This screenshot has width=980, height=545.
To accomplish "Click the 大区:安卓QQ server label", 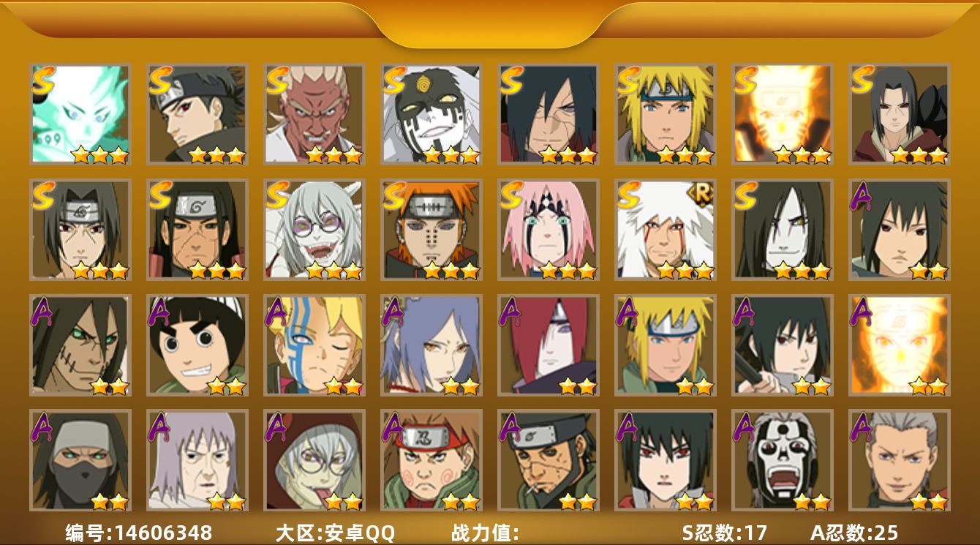I will pyautogui.click(x=335, y=533).
